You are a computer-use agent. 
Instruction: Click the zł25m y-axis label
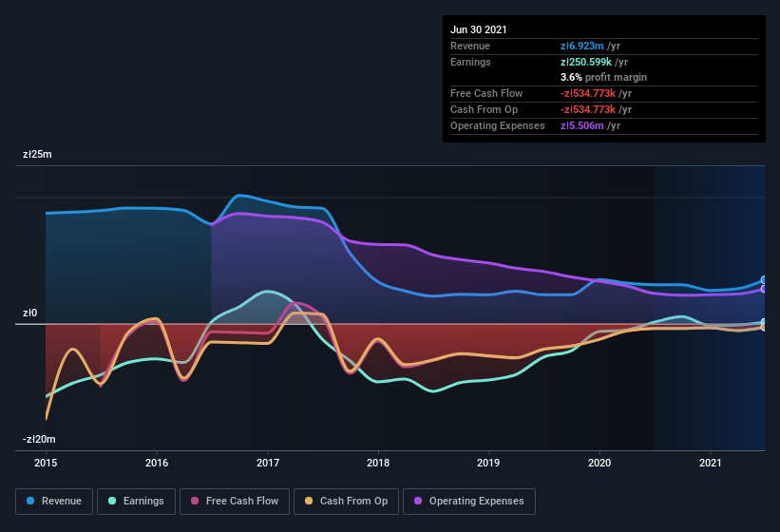(x=37, y=154)
